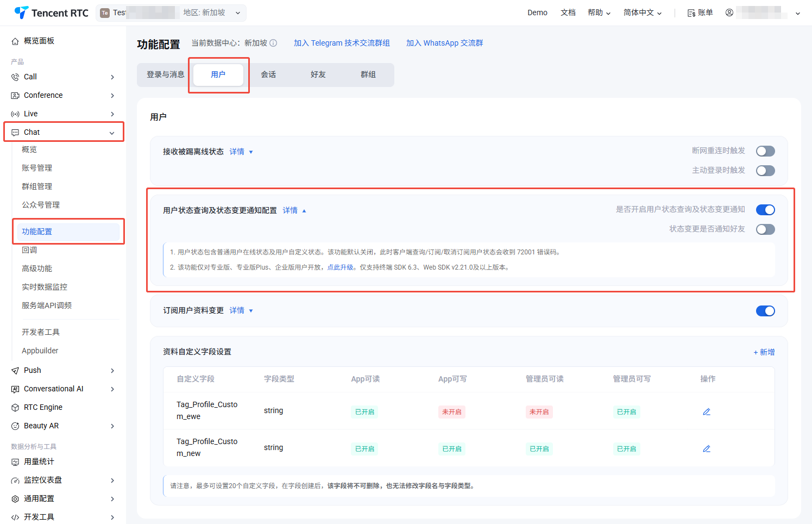812x524 pixels.
Task: Switch to the 好友 tab
Action: tap(318, 74)
